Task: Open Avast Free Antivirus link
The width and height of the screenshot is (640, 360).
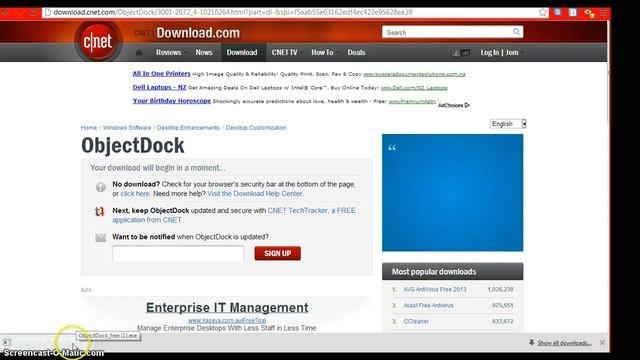Action: pyautogui.click(x=428, y=305)
